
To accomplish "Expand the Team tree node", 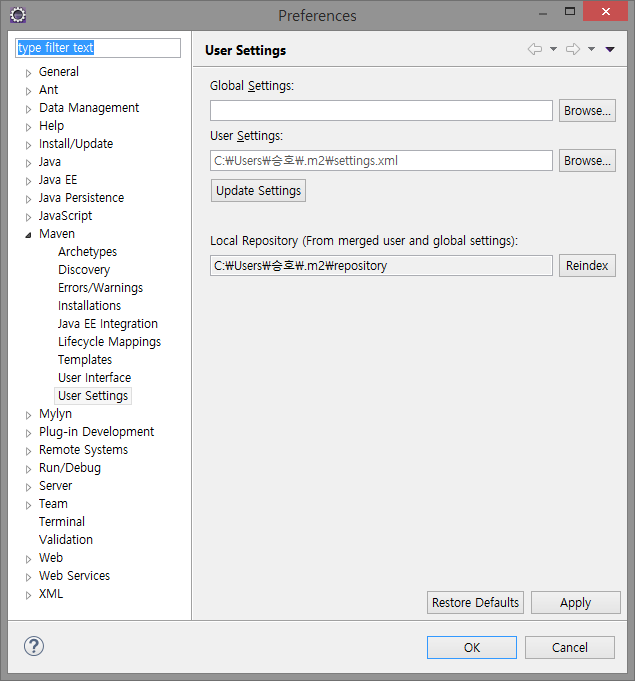I will point(28,506).
